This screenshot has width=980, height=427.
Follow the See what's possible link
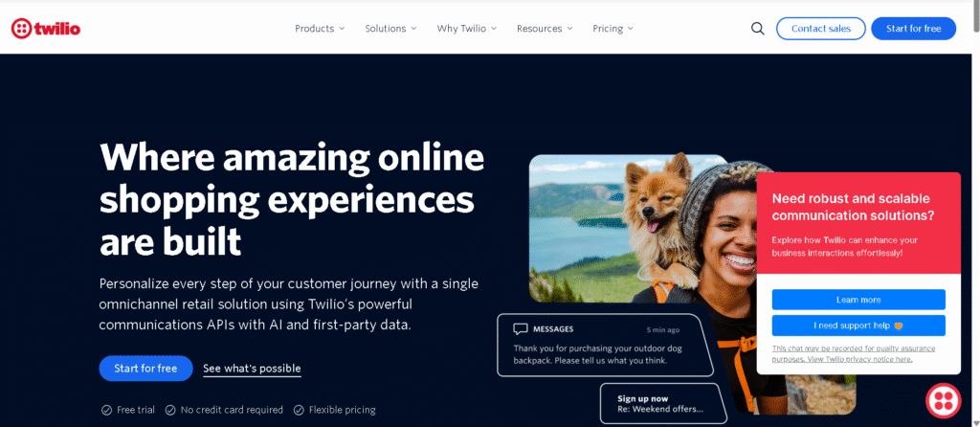pos(252,369)
